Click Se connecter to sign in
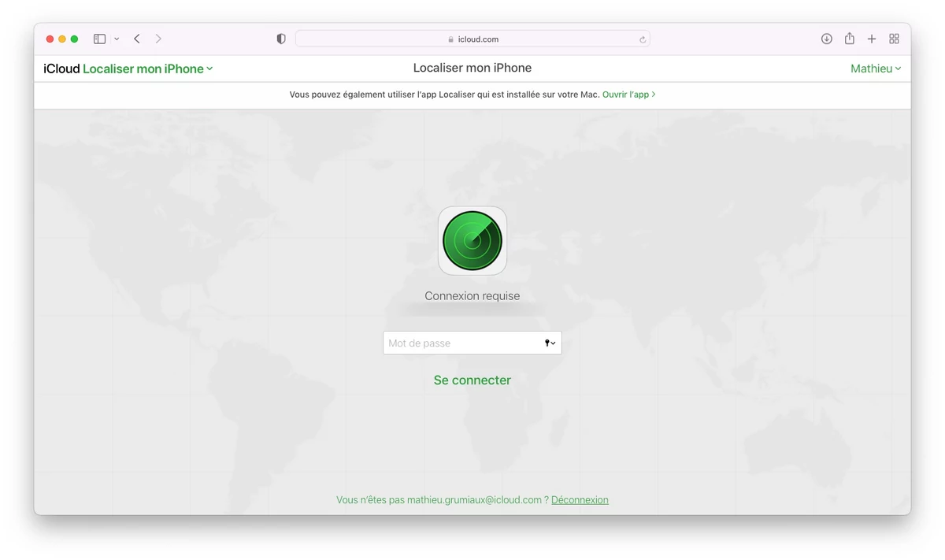 472,380
